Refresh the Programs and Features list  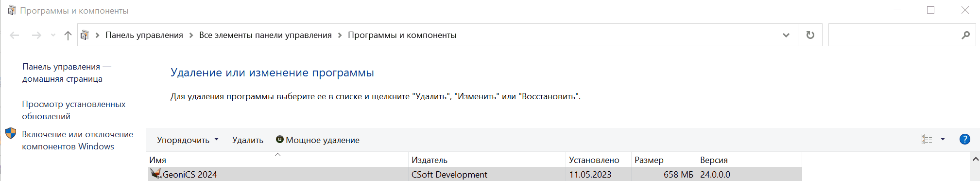810,35
